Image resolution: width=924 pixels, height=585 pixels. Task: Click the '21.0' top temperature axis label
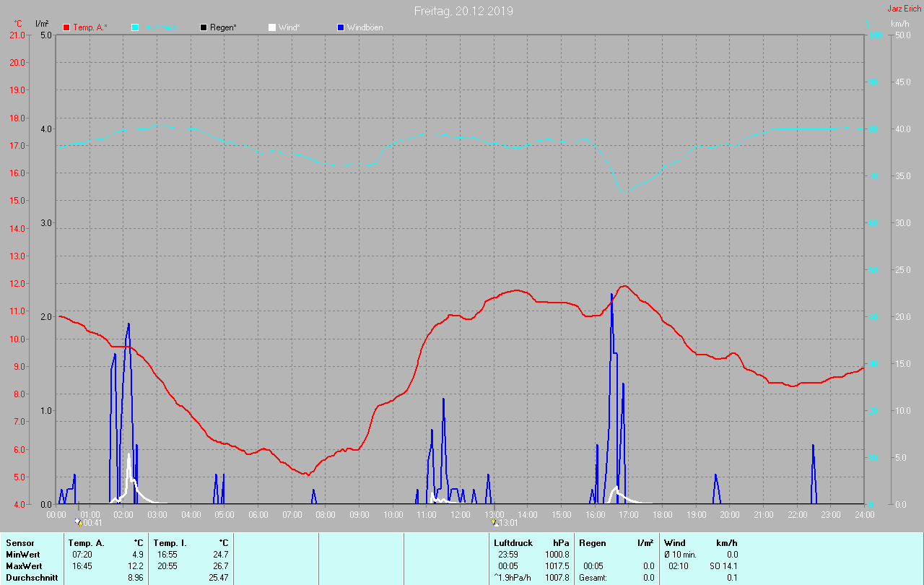click(16, 35)
